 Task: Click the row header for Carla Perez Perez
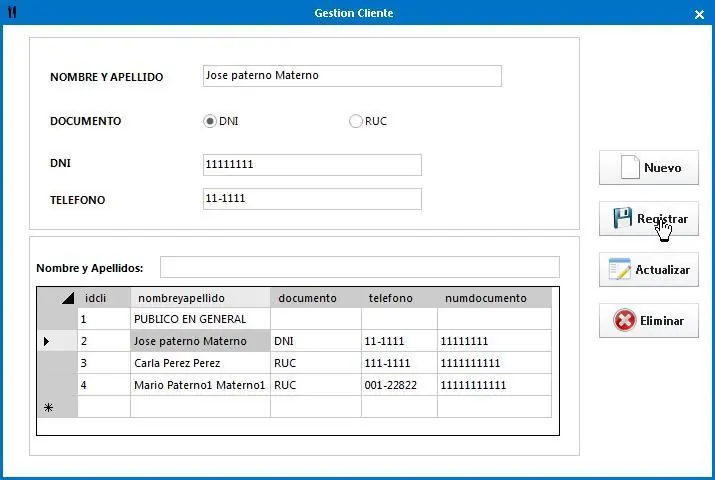pyautogui.click(x=57, y=363)
